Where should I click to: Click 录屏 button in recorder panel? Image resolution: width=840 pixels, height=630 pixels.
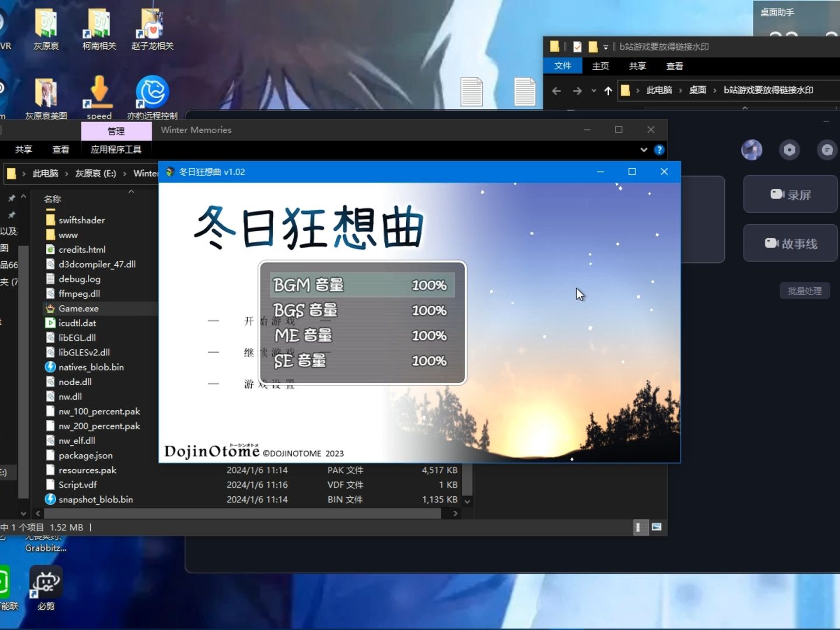(790, 195)
